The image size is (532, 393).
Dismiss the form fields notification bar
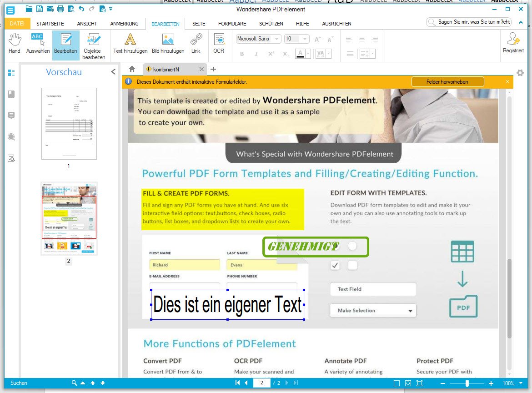[x=507, y=81]
